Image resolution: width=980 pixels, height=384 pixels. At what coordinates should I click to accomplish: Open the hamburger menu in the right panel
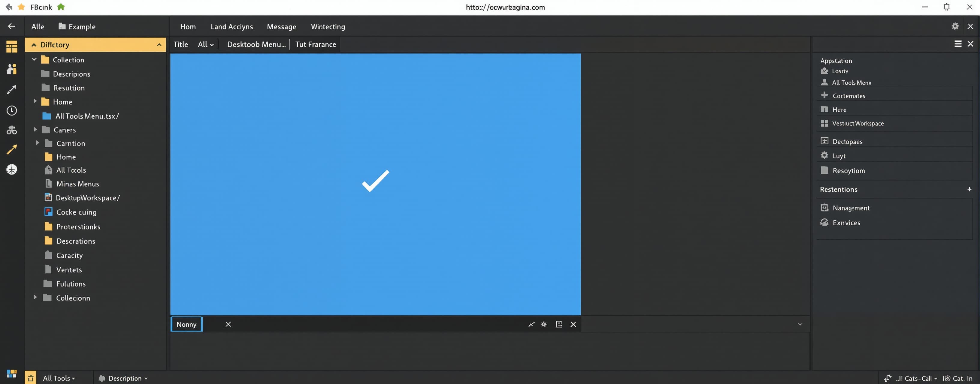coord(958,44)
